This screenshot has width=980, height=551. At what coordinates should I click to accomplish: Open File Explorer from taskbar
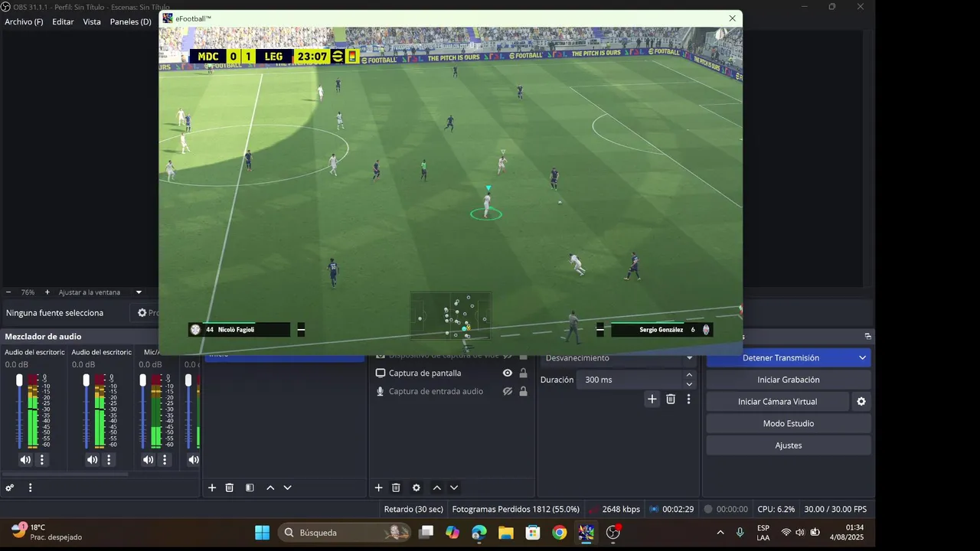[506, 533]
